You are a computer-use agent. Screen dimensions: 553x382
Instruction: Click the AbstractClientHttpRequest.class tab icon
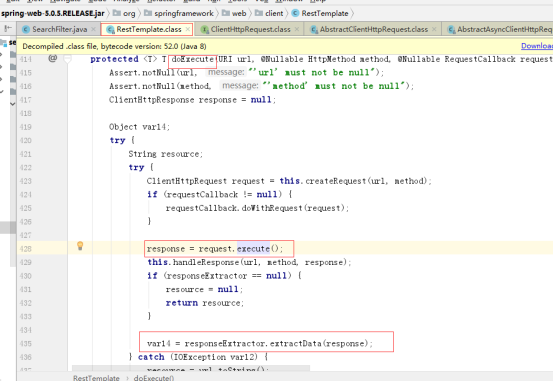(314, 30)
